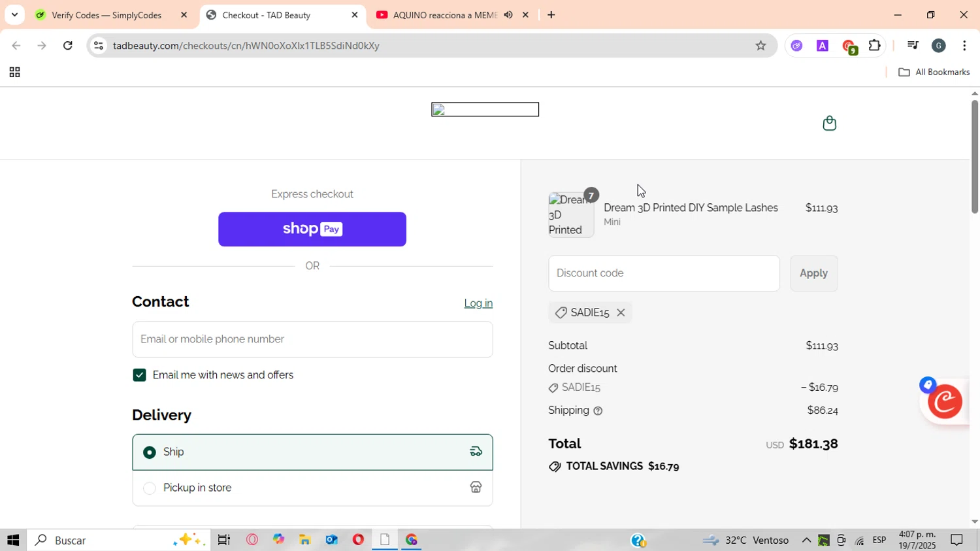980x551 pixels.
Task: Open File Explorer from the taskbar
Action: coord(305,541)
